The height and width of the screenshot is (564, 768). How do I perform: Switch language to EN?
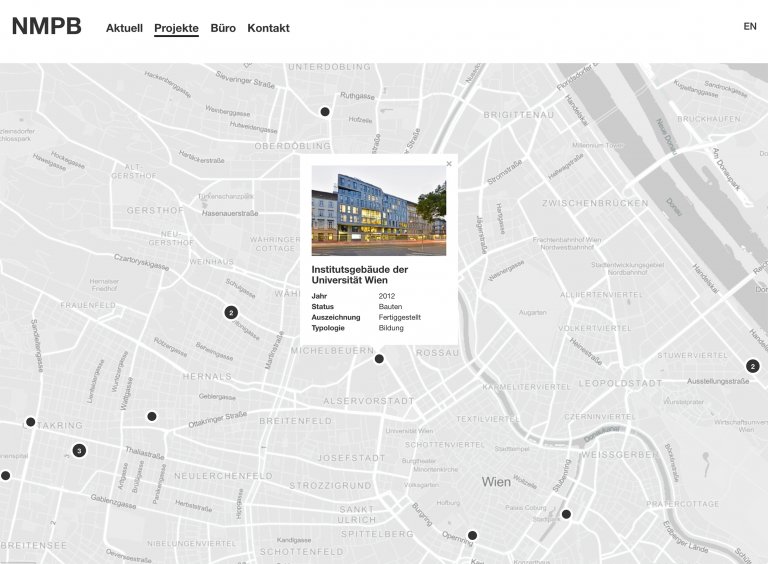tap(749, 26)
